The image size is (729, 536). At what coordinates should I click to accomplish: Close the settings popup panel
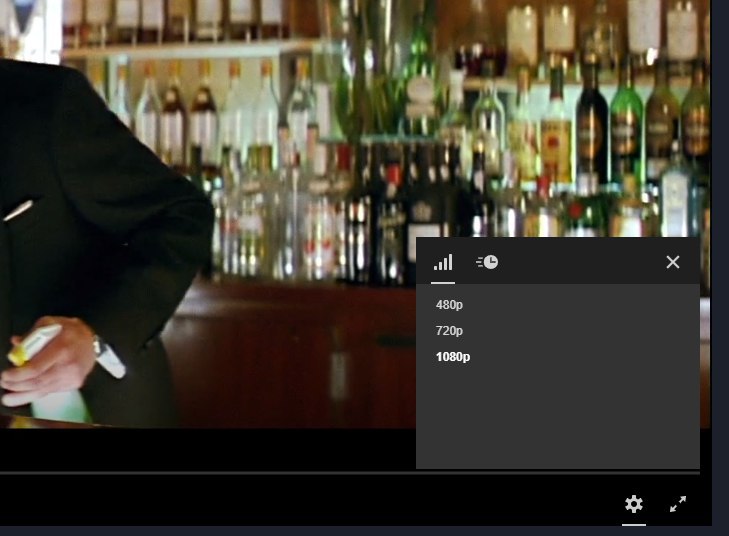(673, 262)
